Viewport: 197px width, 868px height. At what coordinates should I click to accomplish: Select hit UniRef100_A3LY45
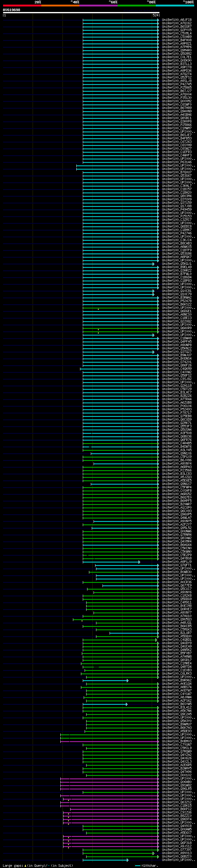click(177, 450)
